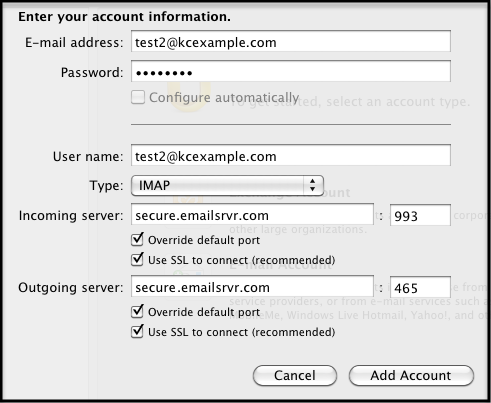Click the incoming port field showing 993
491x403 pixels.
click(420, 215)
